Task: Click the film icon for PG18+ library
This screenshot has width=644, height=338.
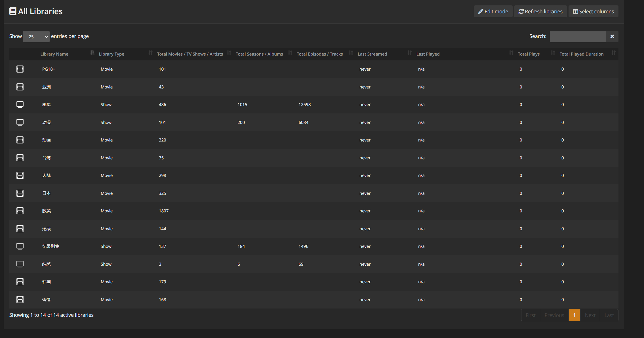Action: tap(20, 69)
